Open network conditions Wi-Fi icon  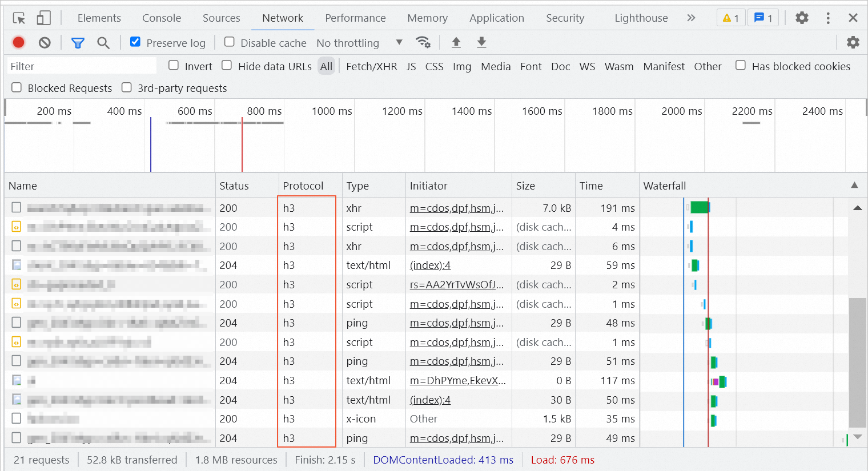tap(423, 42)
